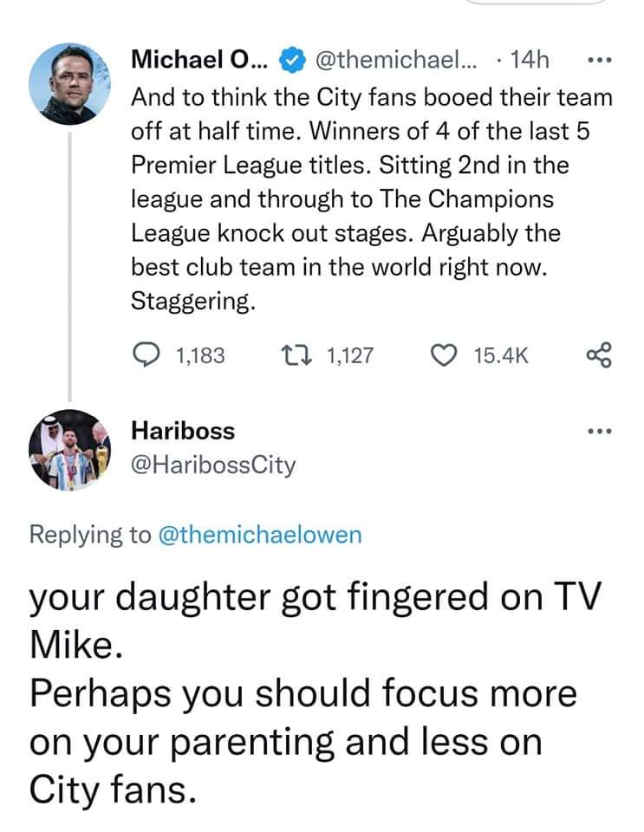Viewport: 644px width, 832px height.
Task: Click the share icon on Michael's tweet
Action: pyautogui.click(x=599, y=355)
